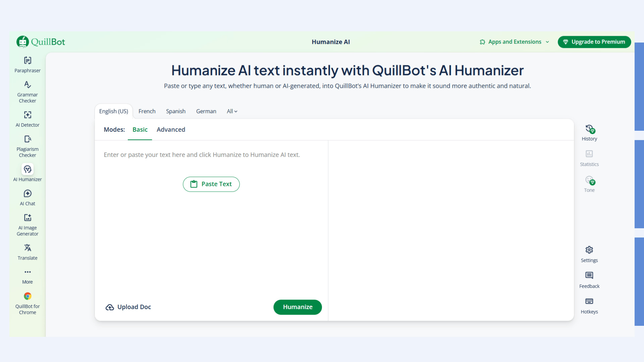
Task: Upgrade to Premium
Action: [x=594, y=42]
